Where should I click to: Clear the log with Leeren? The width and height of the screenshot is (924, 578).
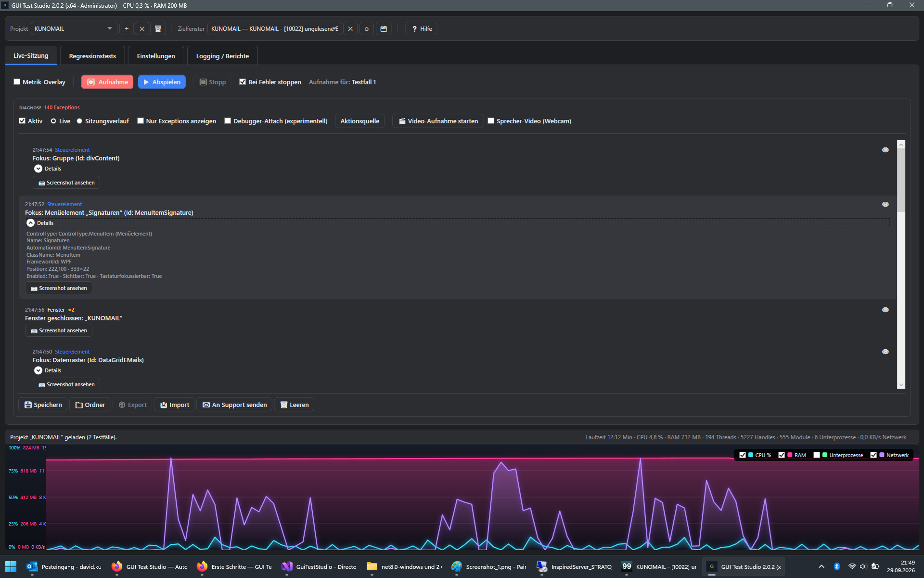[294, 405]
